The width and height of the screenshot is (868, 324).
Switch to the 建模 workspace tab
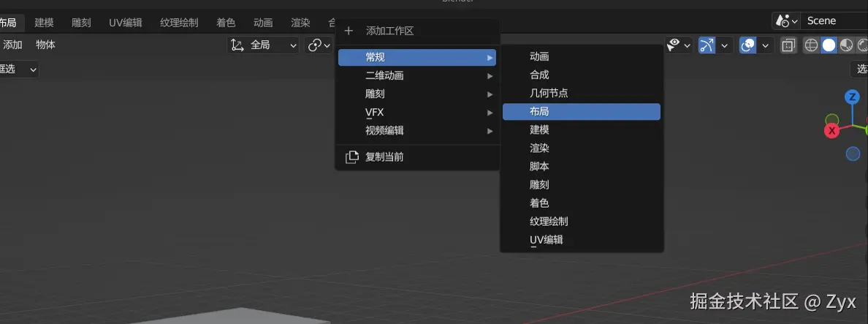pyautogui.click(x=44, y=23)
